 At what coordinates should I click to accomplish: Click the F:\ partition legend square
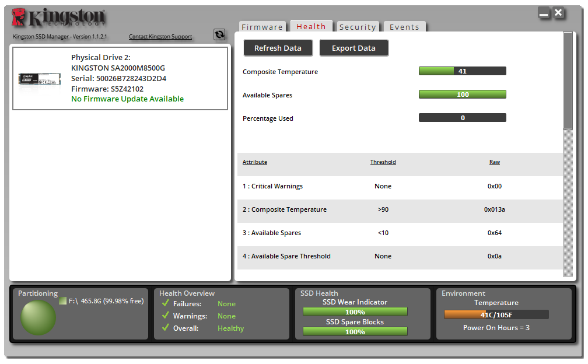[62, 300]
